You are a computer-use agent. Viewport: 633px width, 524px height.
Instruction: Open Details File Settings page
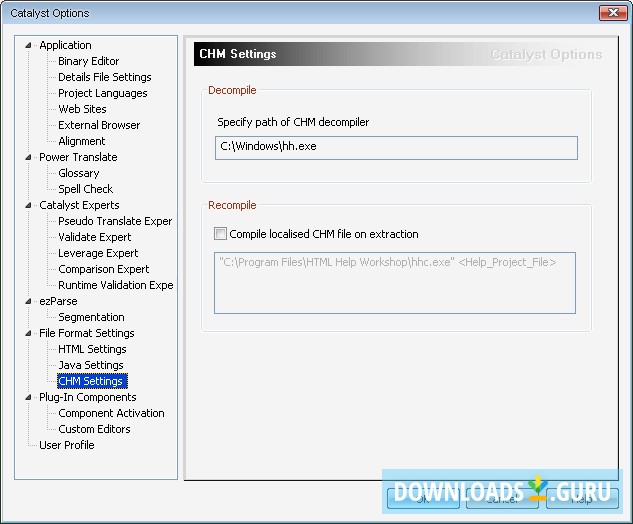tap(105, 77)
